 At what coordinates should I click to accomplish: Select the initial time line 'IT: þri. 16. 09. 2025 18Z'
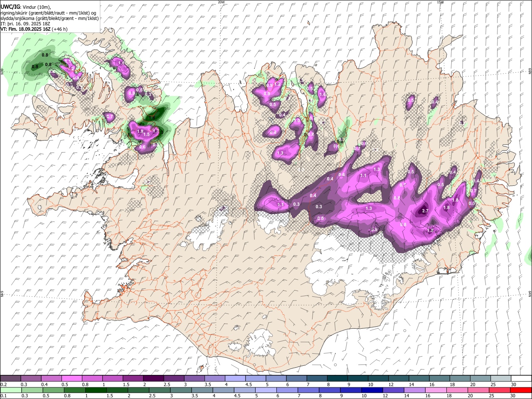[26, 24]
